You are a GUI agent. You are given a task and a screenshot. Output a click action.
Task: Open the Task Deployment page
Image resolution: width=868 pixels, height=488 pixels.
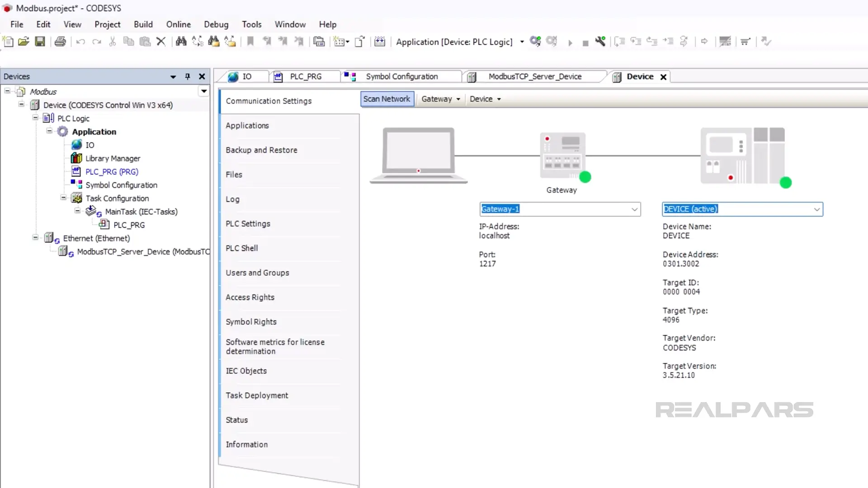point(257,395)
